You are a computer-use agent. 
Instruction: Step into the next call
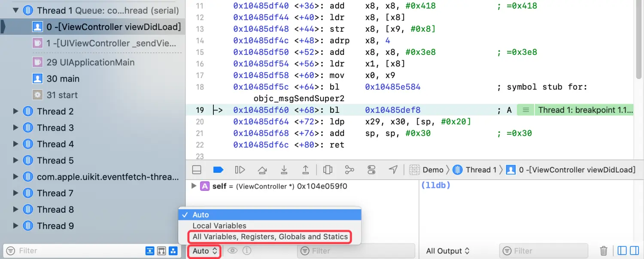(284, 170)
